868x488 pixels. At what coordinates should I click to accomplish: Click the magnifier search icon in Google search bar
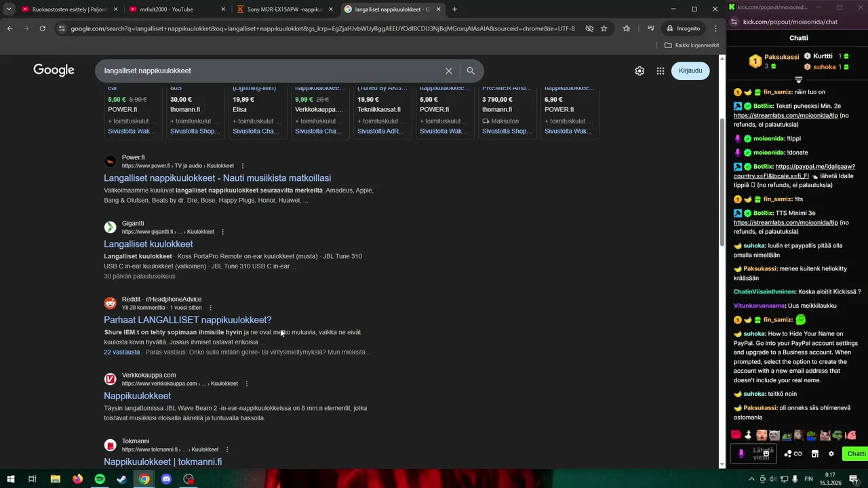pos(471,70)
